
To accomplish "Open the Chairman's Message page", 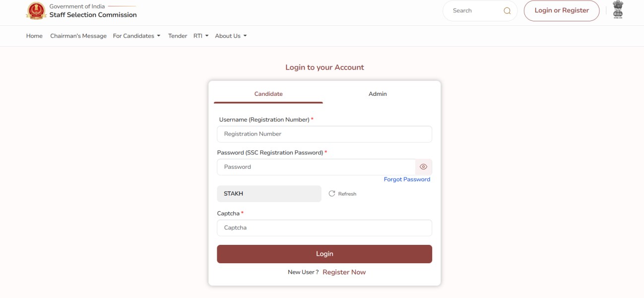I will [77, 35].
